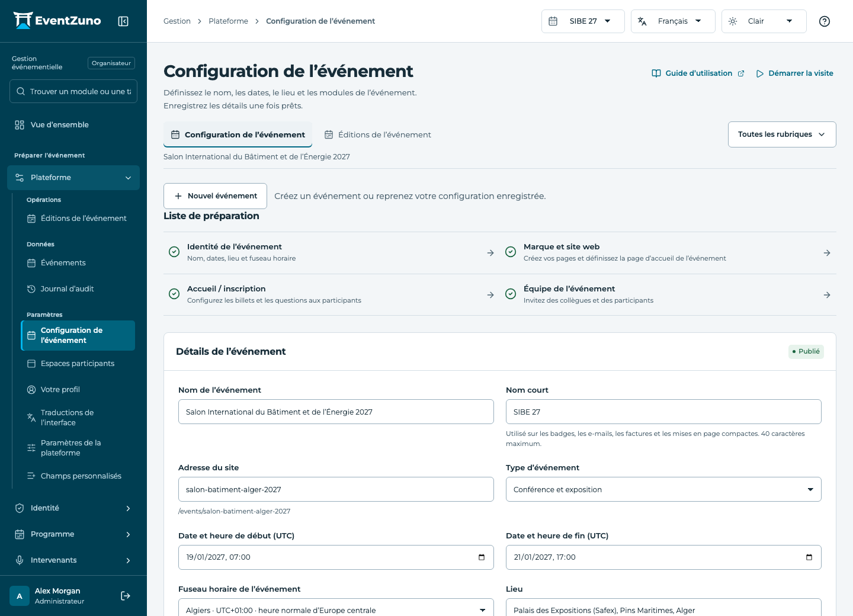
Task: Click the Paramètres de la plateforme sliders icon
Action: (31, 448)
